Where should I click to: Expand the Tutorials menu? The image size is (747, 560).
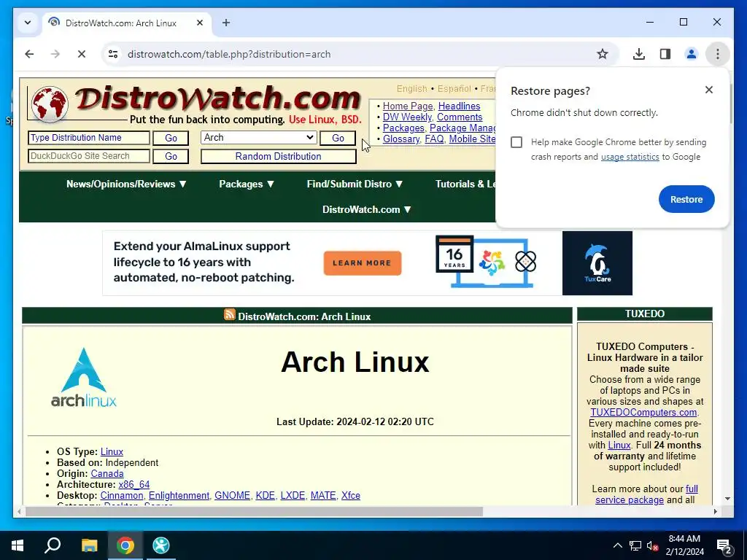click(x=465, y=184)
